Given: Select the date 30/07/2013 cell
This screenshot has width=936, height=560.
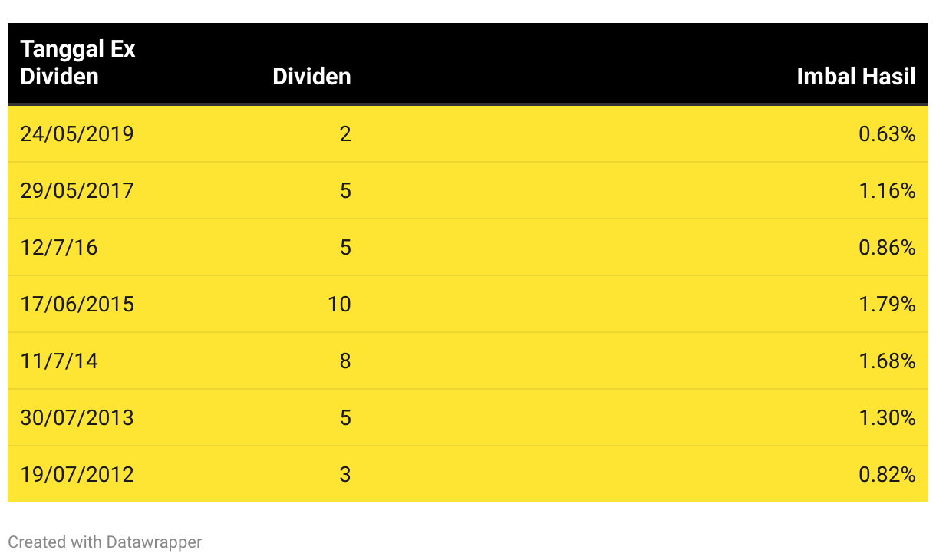Looking at the screenshot, I should [77, 418].
